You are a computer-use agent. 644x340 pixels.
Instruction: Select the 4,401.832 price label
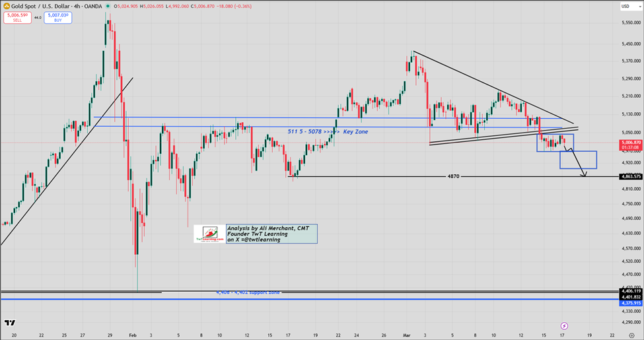tap(630, 297)
